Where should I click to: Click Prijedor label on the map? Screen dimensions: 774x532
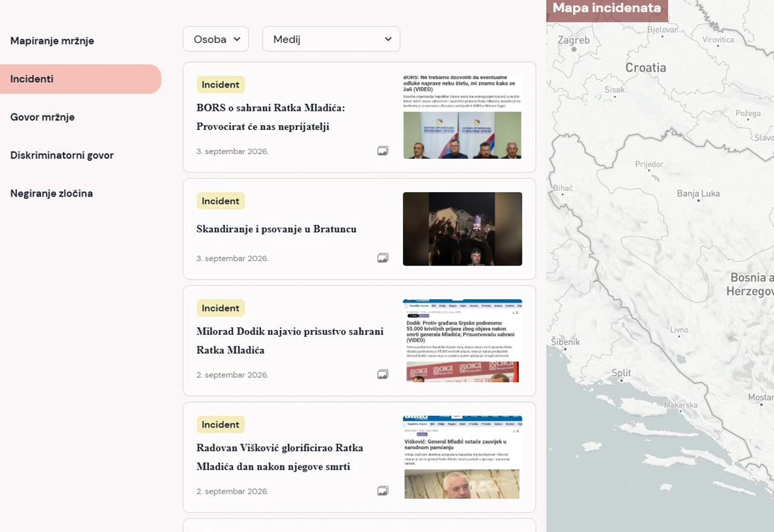coord(649,164)
